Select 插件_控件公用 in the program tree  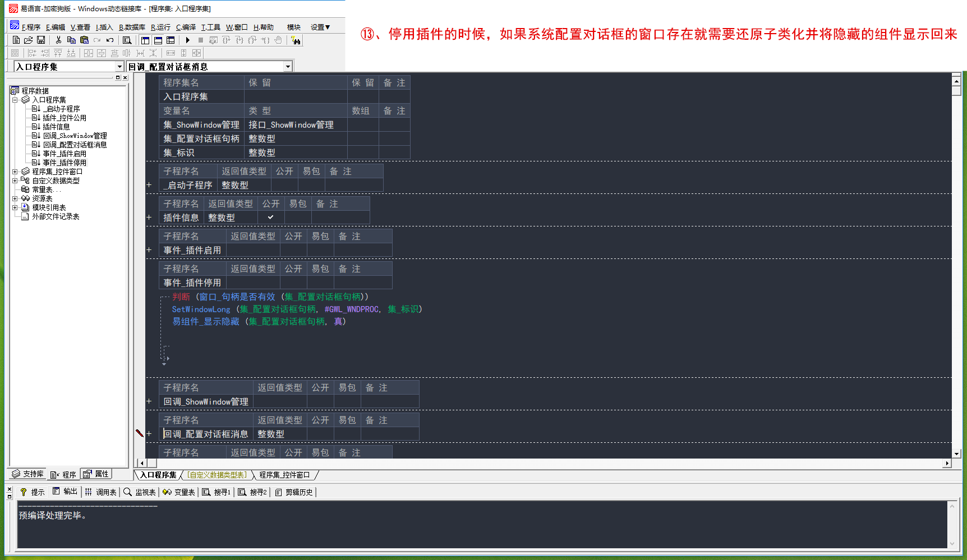65,118
